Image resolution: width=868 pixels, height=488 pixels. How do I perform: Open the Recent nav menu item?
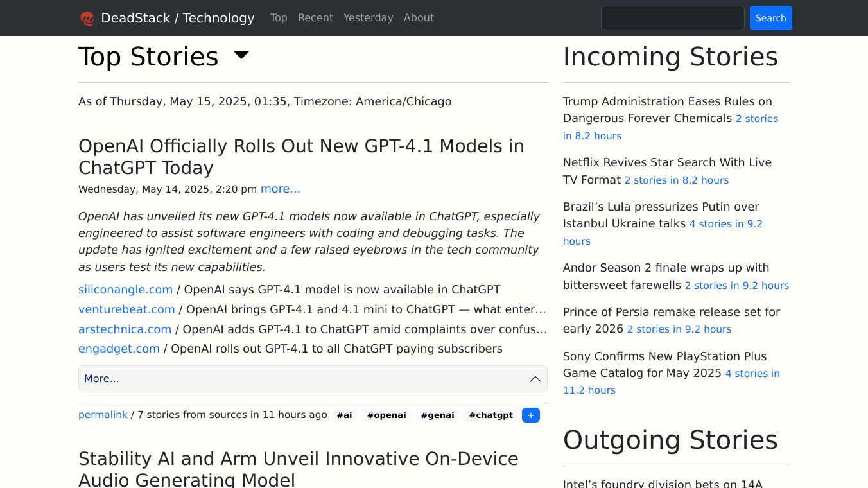[315, 18]
